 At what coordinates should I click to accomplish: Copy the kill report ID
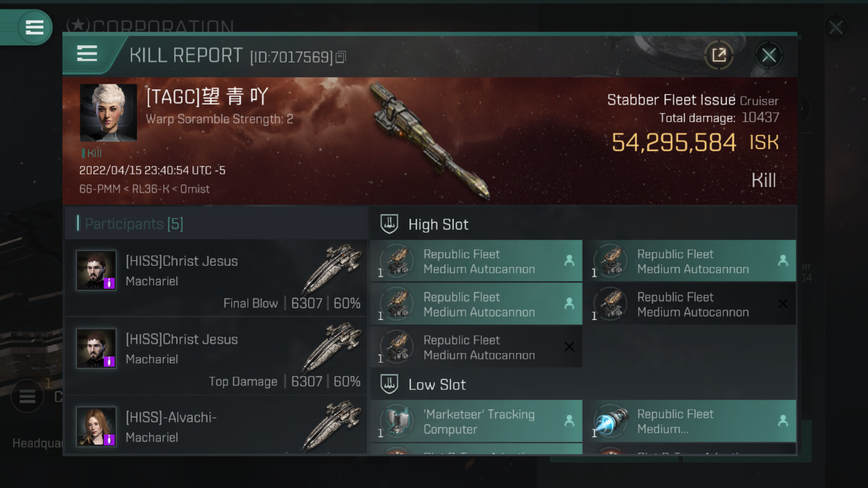pos(341,57)
